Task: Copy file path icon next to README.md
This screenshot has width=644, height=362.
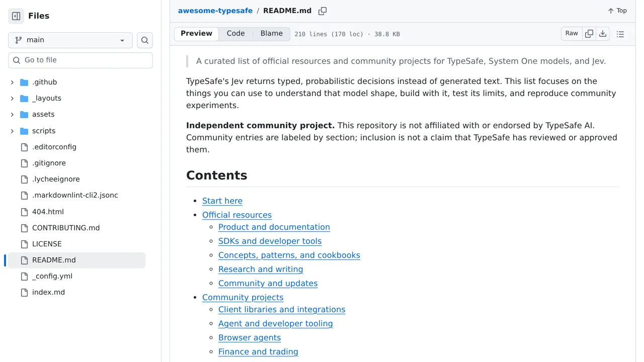Action: click(x=323, y=11)
